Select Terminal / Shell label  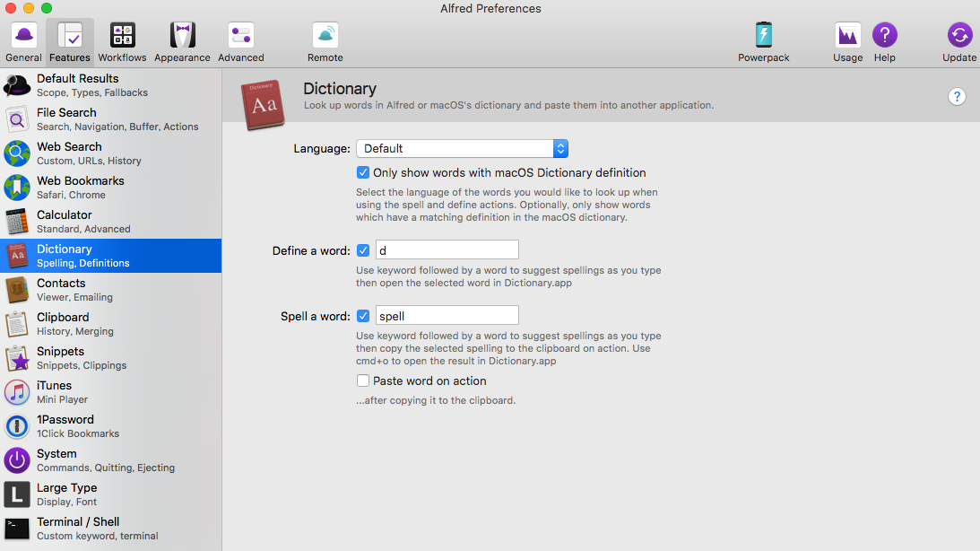click(x=78, y=521)
